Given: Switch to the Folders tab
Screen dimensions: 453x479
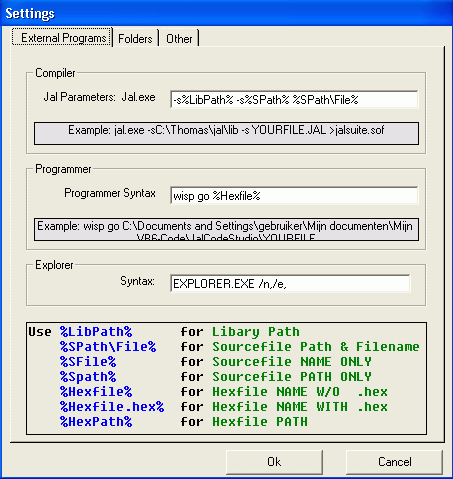Looking at the screenshot, I should point(135,38).
